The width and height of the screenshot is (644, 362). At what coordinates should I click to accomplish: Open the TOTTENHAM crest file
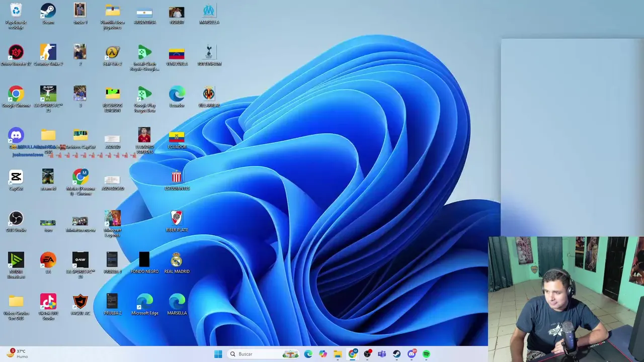click(x=209, y=55)
